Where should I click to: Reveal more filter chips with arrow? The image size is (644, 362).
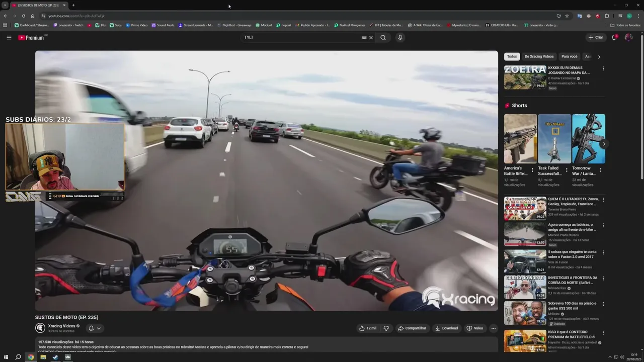click(599, 57)
